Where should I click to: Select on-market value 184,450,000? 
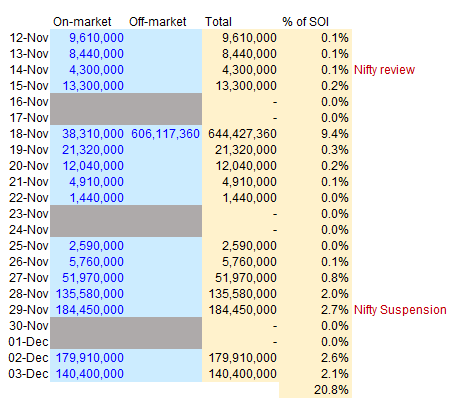[90, 310]
